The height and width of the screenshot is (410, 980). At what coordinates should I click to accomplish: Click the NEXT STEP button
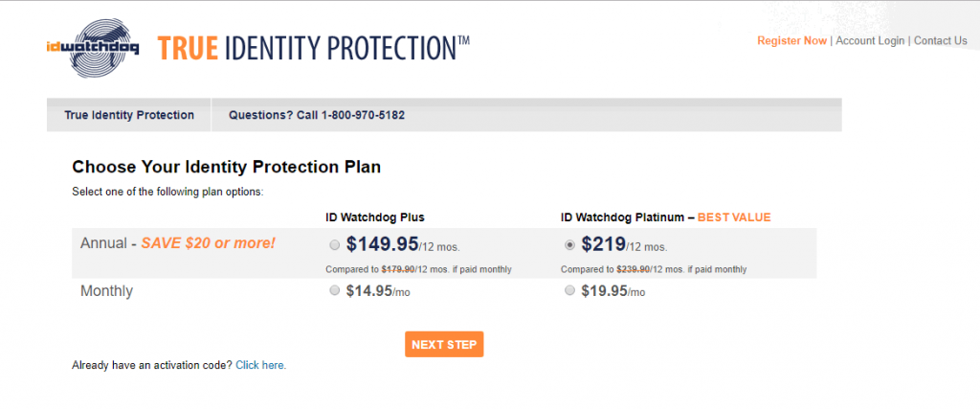click(x=444, y=344)
